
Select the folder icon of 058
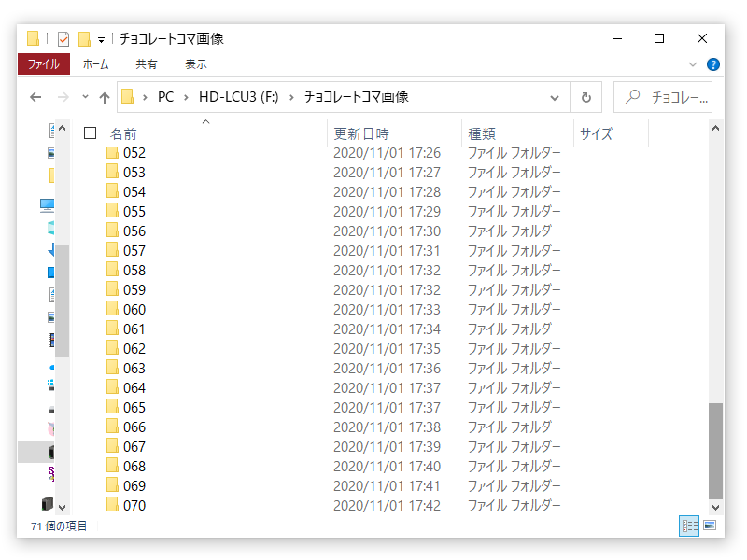point(112,270)
